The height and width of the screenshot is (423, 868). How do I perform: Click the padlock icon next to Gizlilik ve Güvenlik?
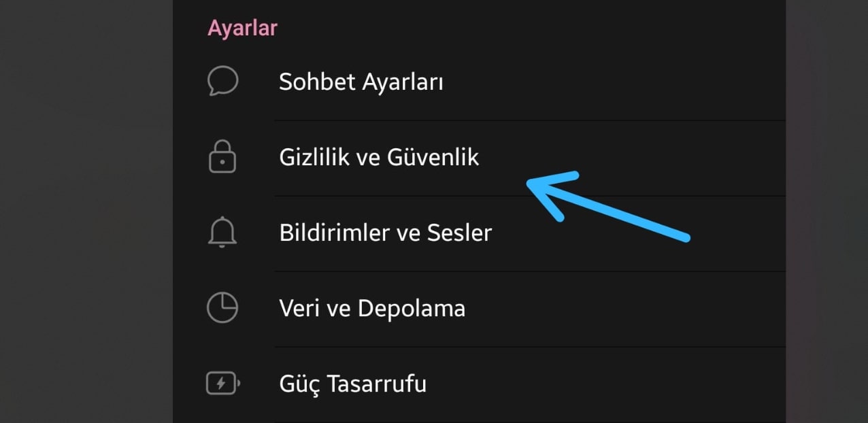pos(222,156)
